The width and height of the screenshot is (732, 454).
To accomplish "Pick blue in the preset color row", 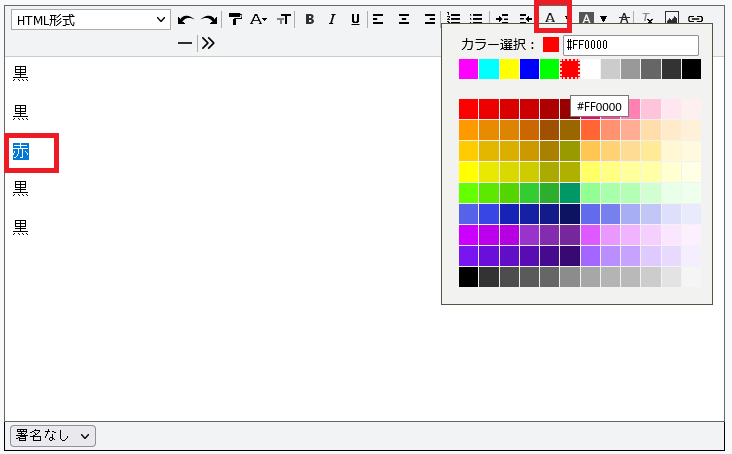I will click(x=529, y=69).
